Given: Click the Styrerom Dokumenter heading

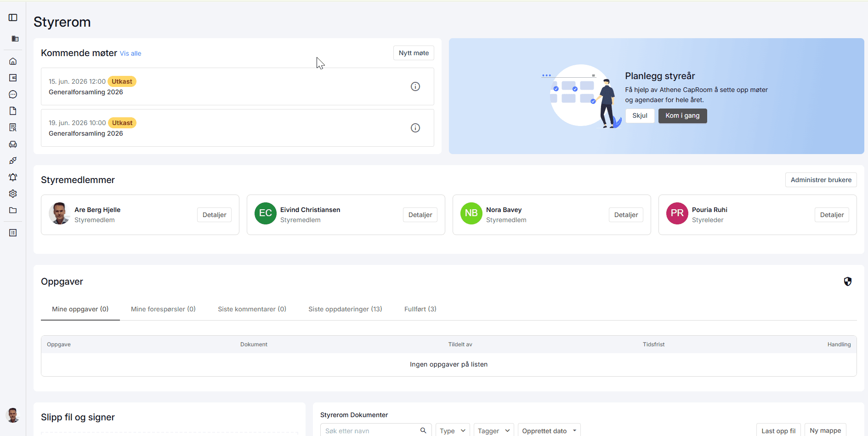Looking at the screenshot, I should [354, 415].
